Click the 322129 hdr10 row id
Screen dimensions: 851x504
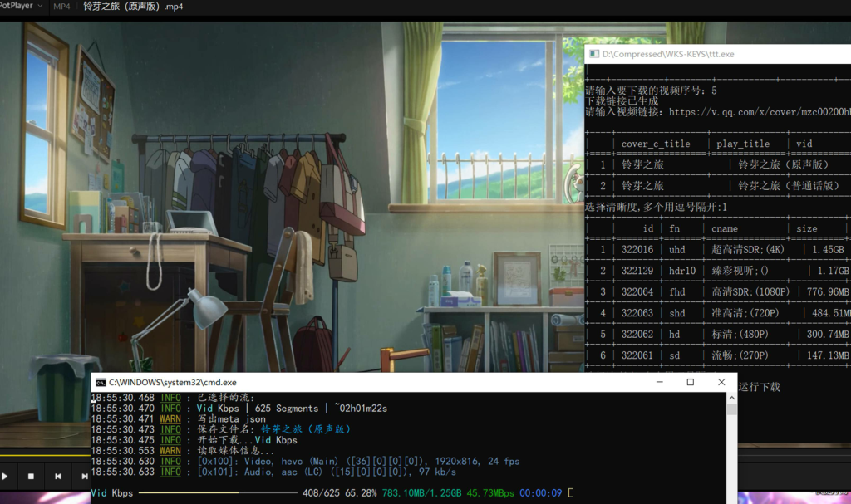[637, 271]
